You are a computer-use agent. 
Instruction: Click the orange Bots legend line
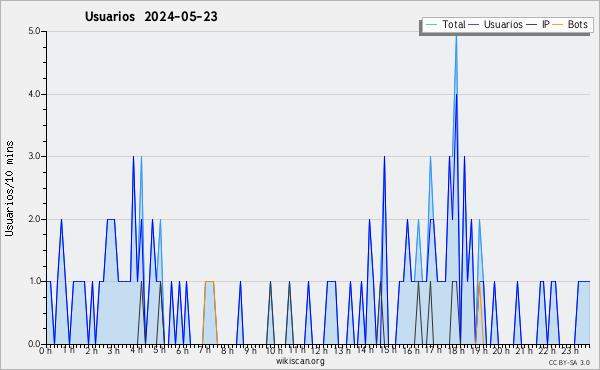coord(558,25)
